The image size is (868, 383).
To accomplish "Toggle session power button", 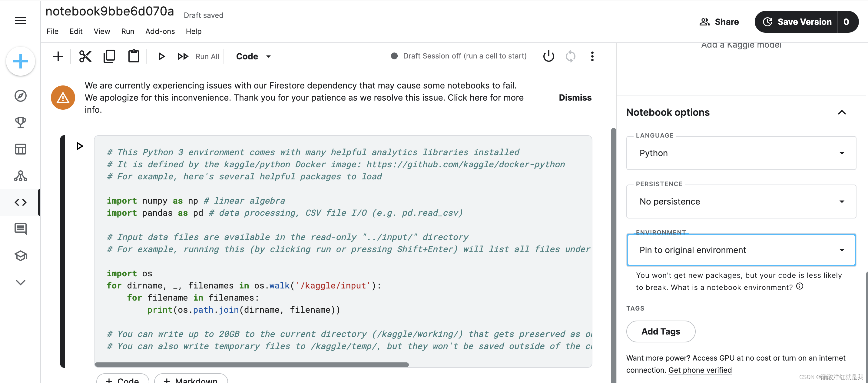I will coord(548,56).
